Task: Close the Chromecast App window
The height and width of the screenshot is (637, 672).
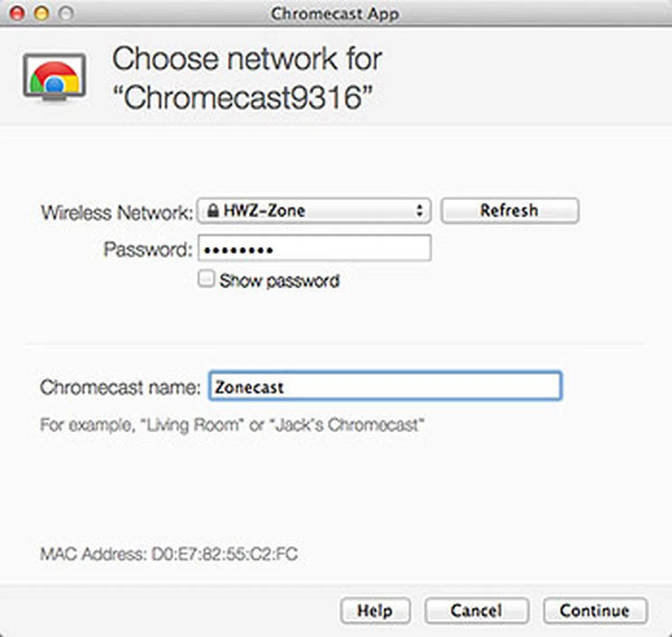Action: coord(17,13)
